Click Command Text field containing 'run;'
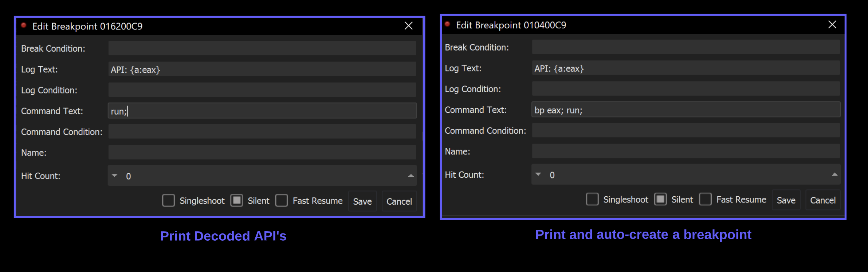868x272 pixels. click(x=262, y=111)
